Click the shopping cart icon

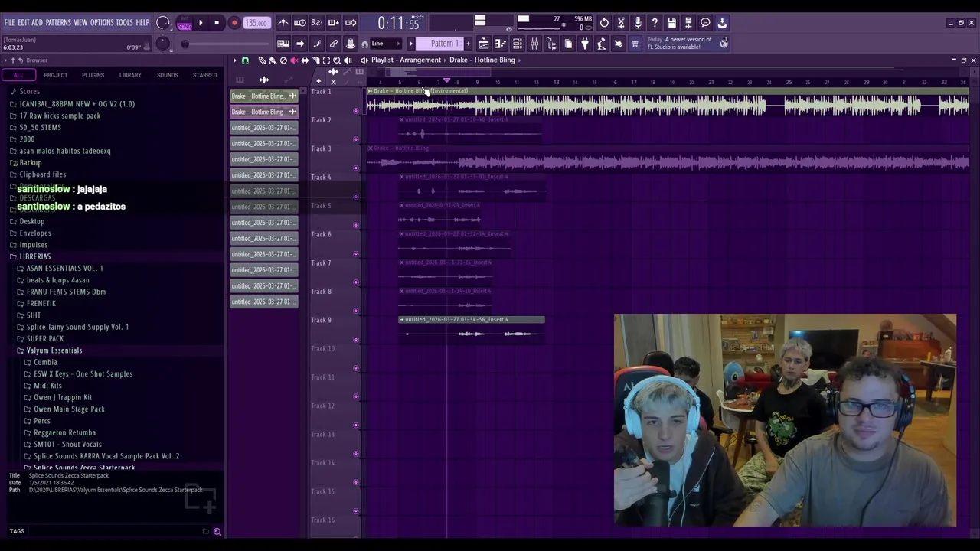coord(635,44)
